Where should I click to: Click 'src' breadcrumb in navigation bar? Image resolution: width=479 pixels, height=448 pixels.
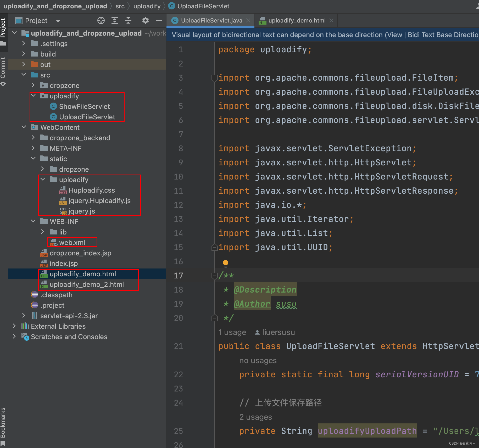(x=120, y=6)
